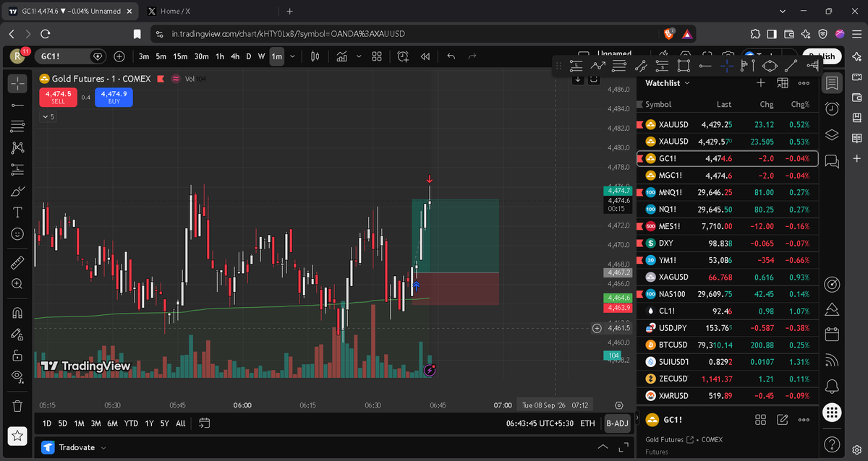
Task: Open the layout setup grid icon
Action: click(377, 56)
